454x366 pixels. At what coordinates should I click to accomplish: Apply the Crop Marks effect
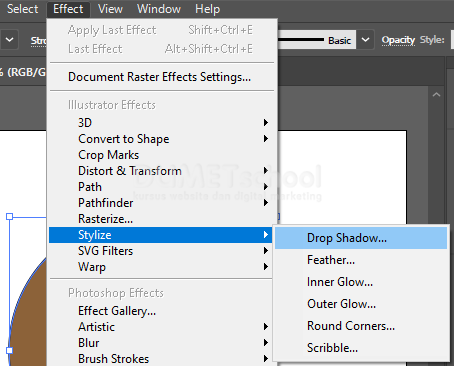click(x=162, y=155)
